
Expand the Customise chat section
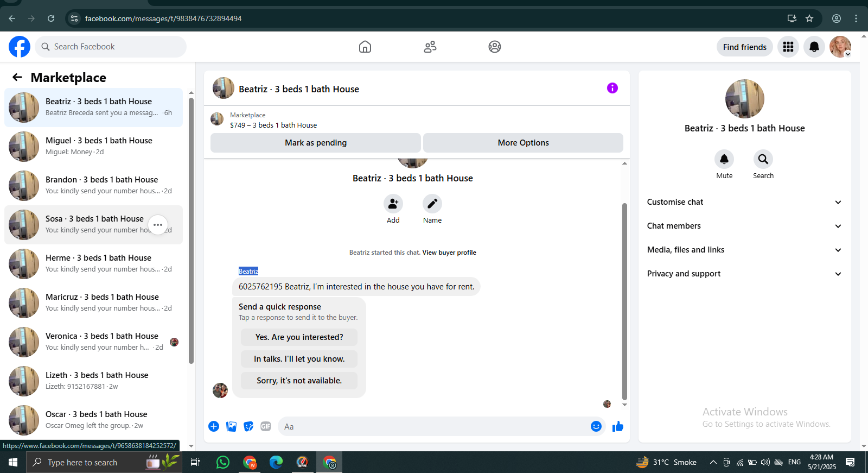[744, 202]
